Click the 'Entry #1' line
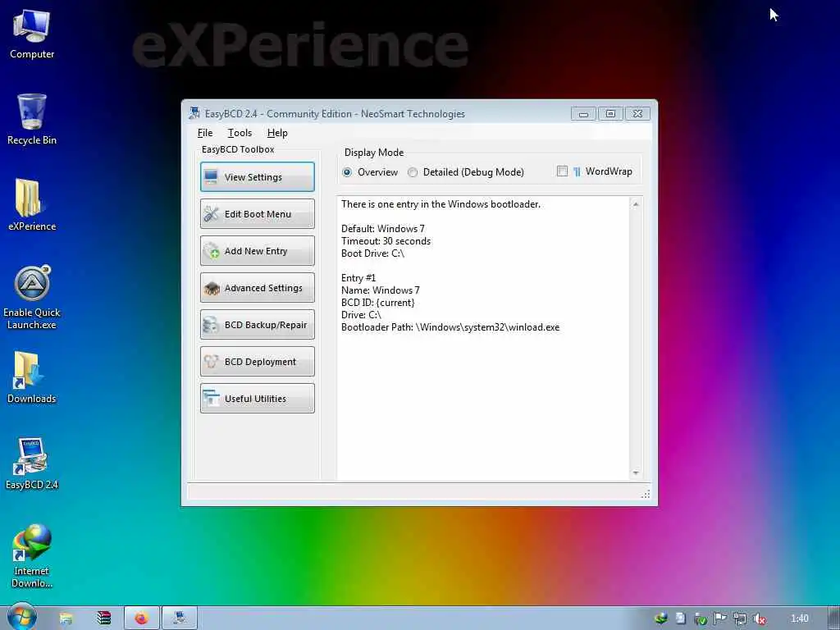840x630 pixels. pyautogui.click(x=358, y=278)
